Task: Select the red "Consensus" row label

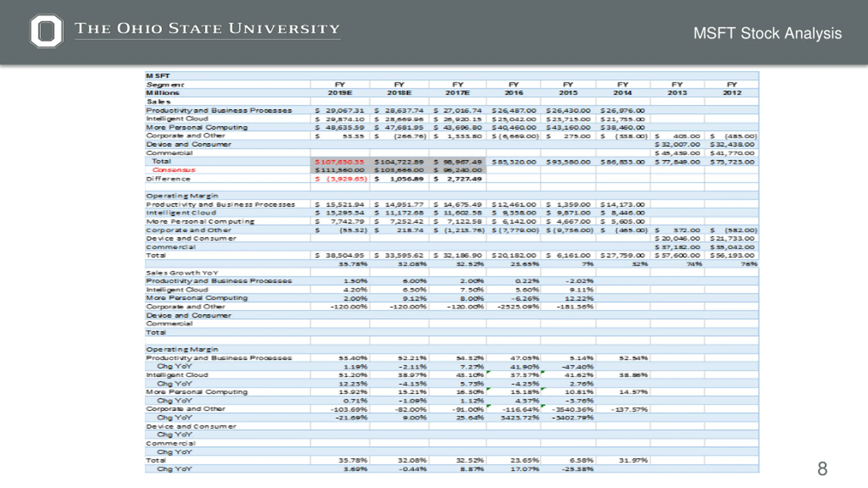Action: [174, 170]
